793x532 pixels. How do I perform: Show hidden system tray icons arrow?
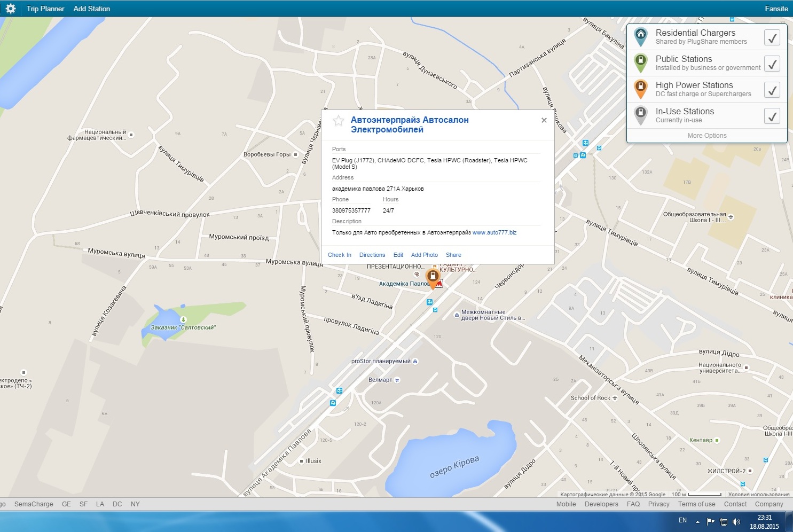coord(697,521)
